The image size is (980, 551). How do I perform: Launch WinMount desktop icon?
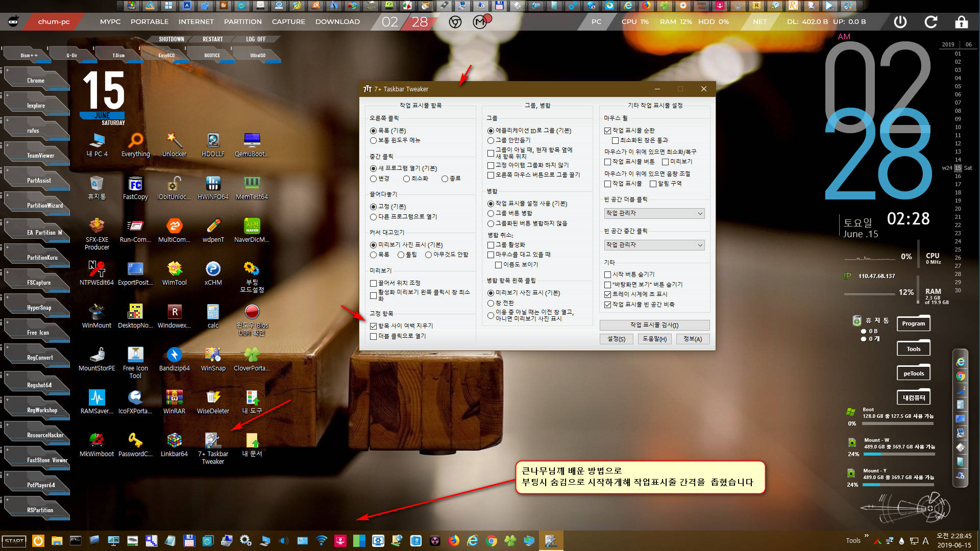[97, 316]
